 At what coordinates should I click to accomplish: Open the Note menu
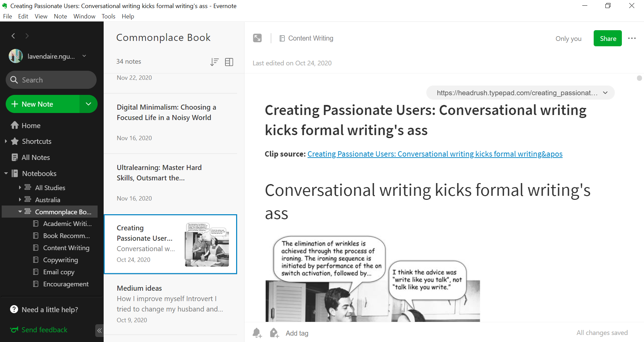click(x=60, y=16)
